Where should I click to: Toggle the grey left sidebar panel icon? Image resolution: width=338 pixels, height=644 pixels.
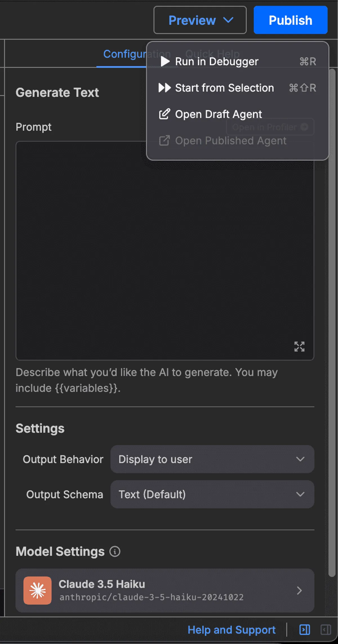tap(326, 629)
